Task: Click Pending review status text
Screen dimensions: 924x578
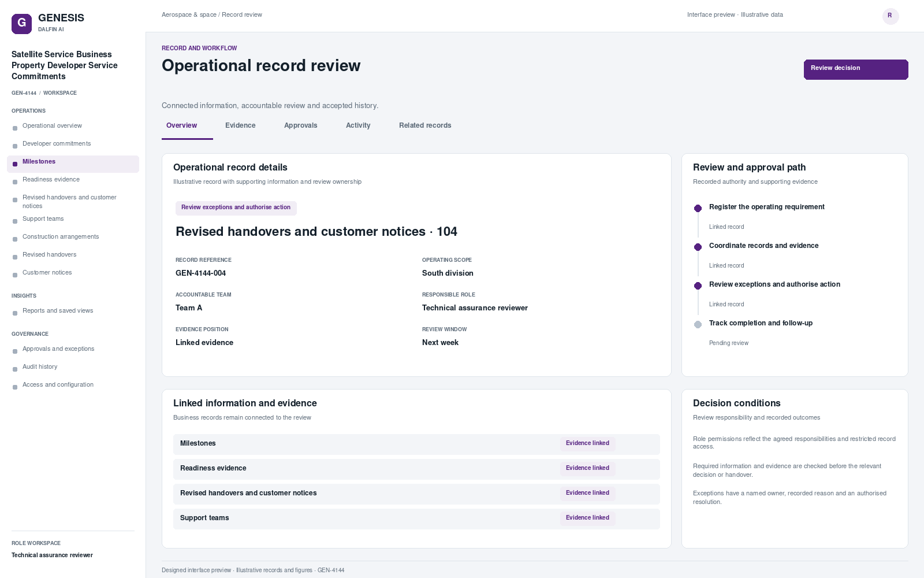Action: pyautogui.click(x=729, y=343)
